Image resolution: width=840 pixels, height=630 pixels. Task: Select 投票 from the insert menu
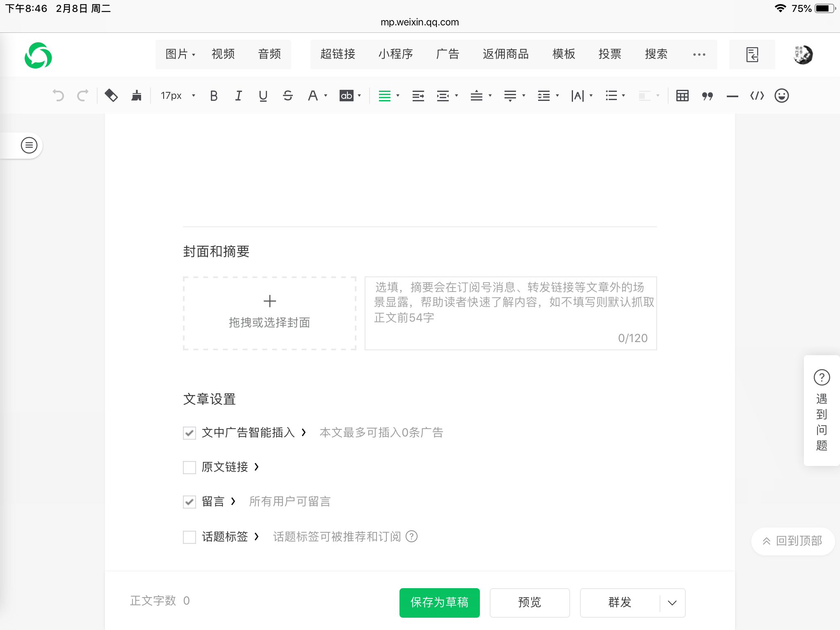click(x=609, y=54)
